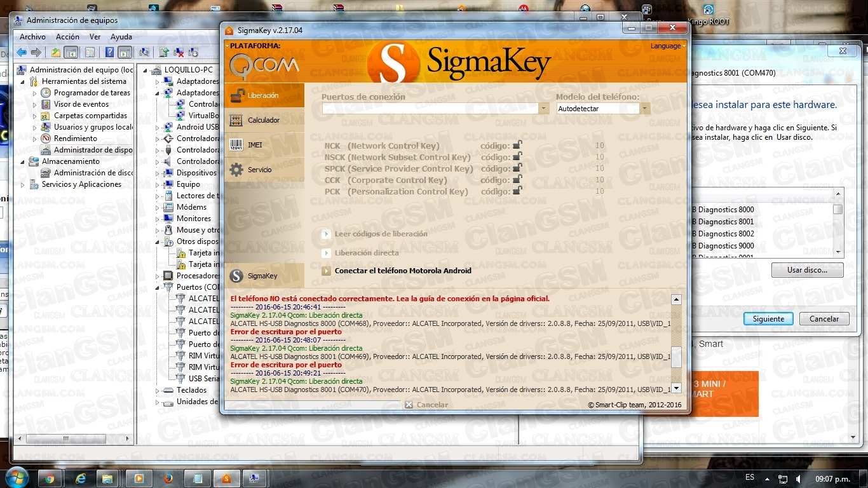The width and height of the screenshot is (868, 488).
Task: Switch to the Calculador tab
Action: click(x=264, y=120)
